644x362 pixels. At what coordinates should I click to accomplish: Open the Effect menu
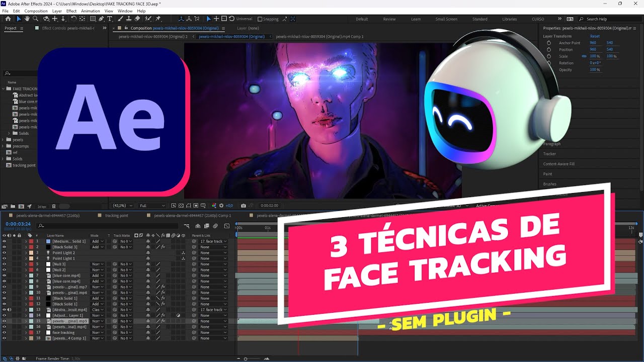(x=71, y=11)
